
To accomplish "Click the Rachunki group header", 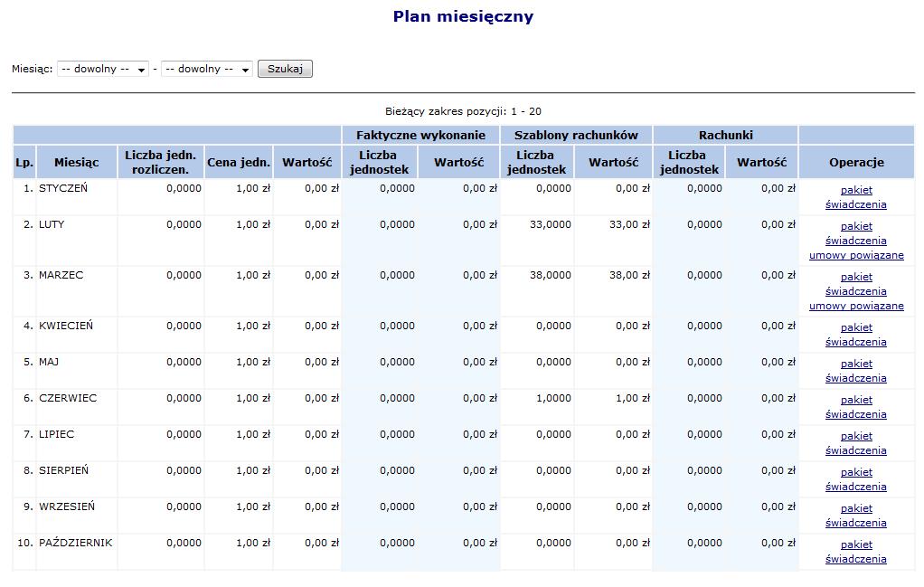I will point(725,135).
